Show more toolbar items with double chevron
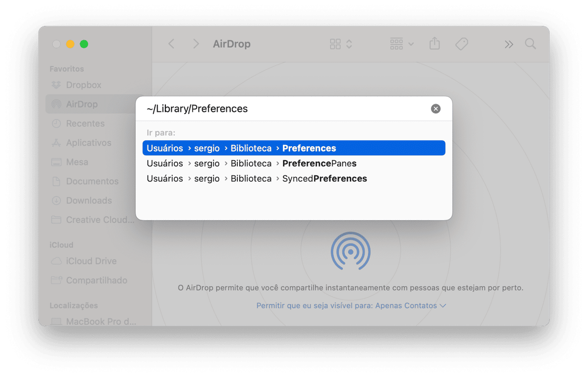 [509, 45]
